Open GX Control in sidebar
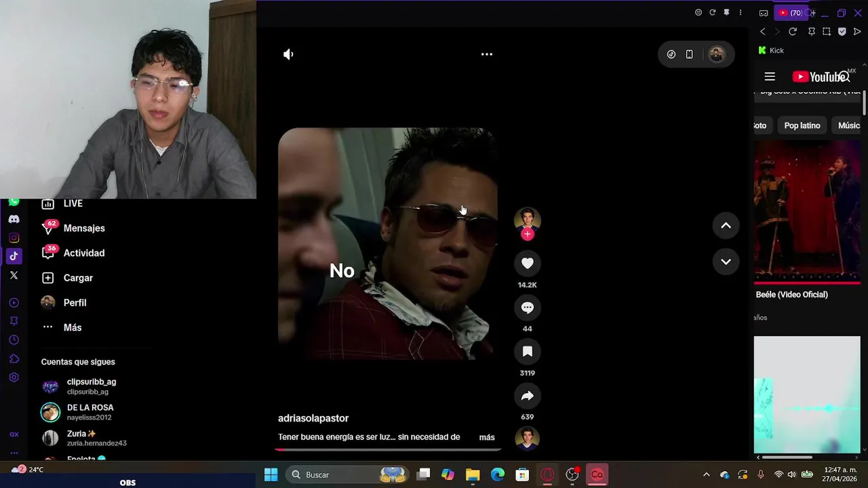868x488 pixels. click(x=14, y=434)
